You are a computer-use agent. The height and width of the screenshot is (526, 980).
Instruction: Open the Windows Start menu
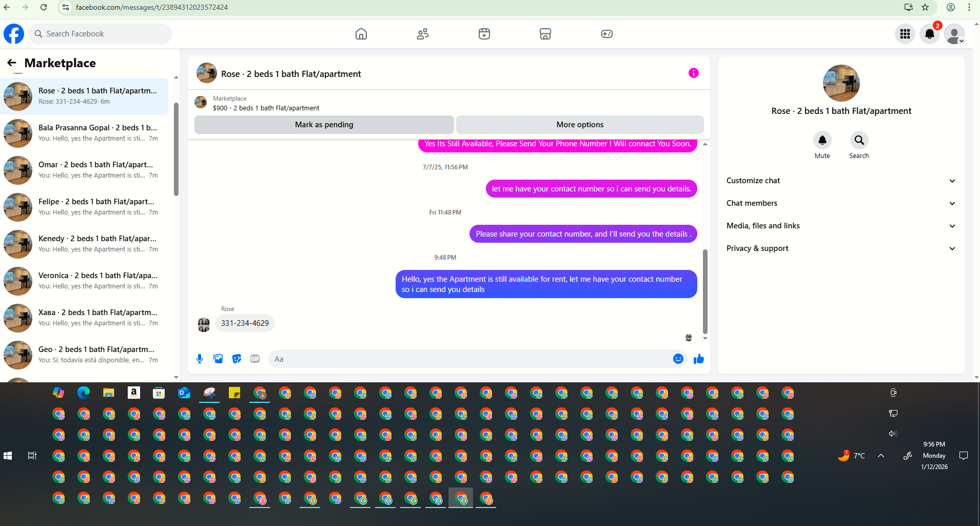[8, 456]
